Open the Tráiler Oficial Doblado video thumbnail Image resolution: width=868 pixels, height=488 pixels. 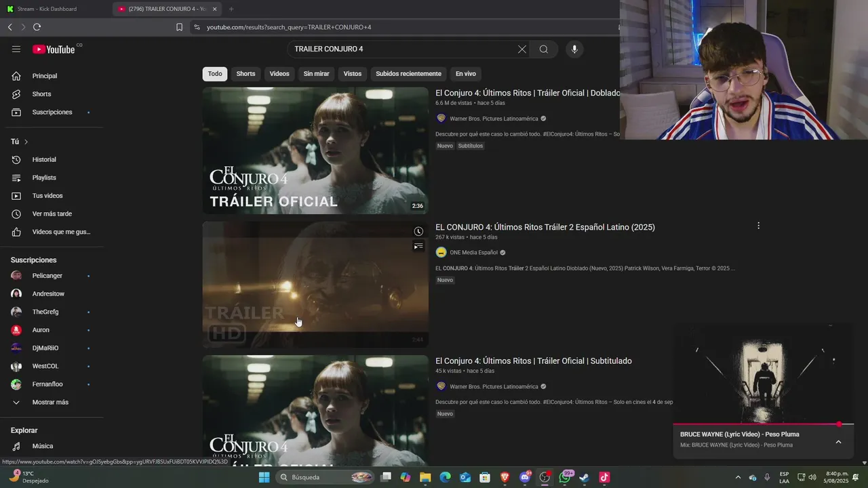[315, 150]
